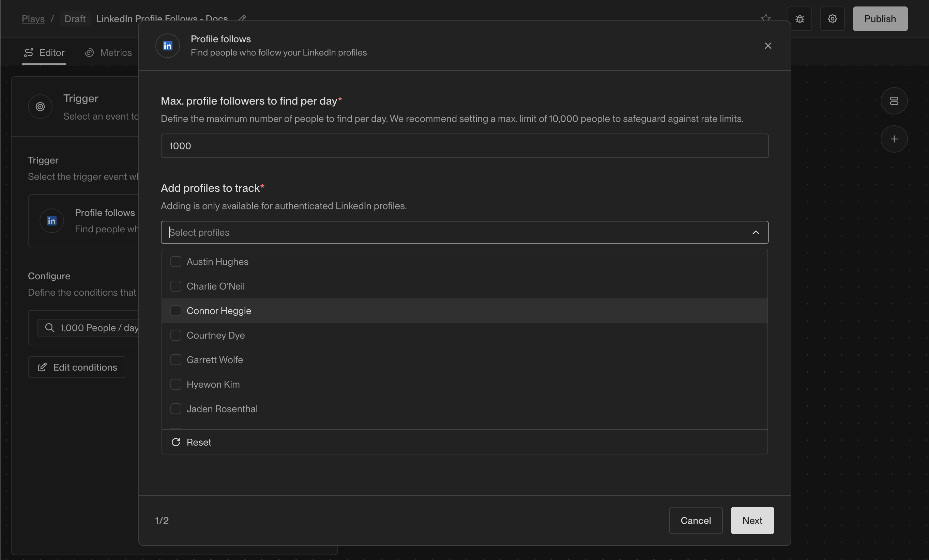
Task: Click the pencil icon to rename play
Action: tap(242, 18)
